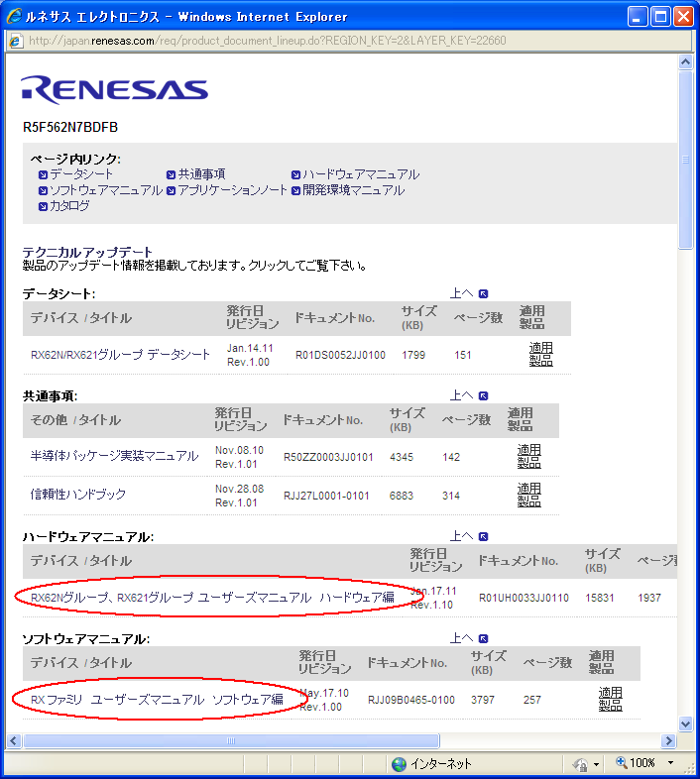Open 信頼性ハンドブック document
Image resolution: width=700 pixels, height=779 pixels.
tap(78, 495)
